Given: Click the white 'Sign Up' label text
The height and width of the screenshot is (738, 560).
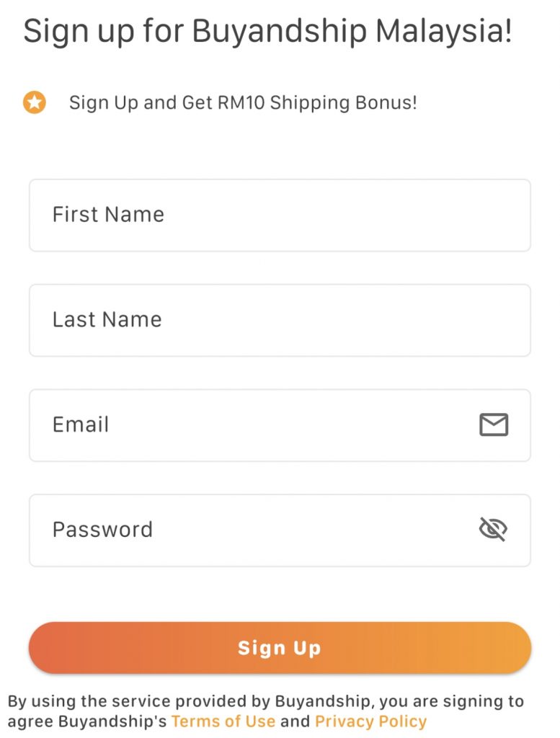Looking at the screenshot, I should 280,648.
